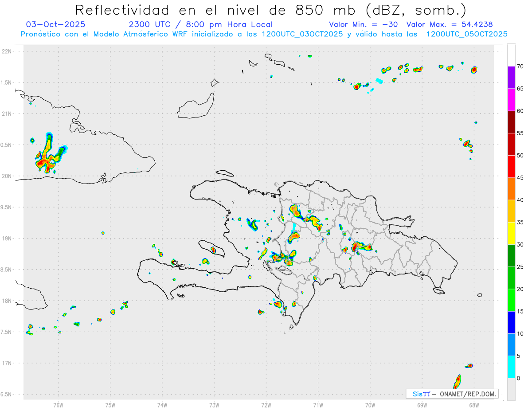This screenshot has height=411, width=532.
Task: Click the '18N' latitude label
Action: tap(8, 301)
